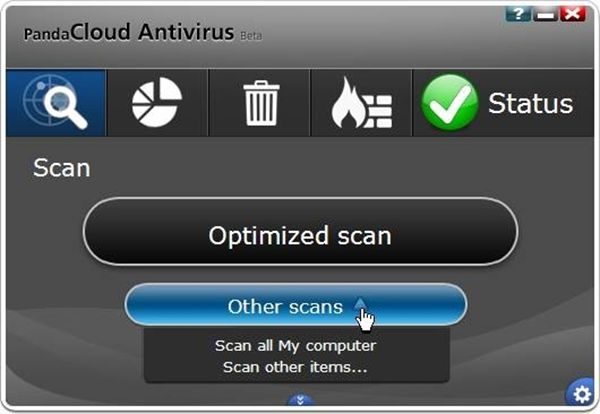Open settings via the gear icon
Image resolution: width=600 pixels, height=414 pixels.
[x=582, y=394]
